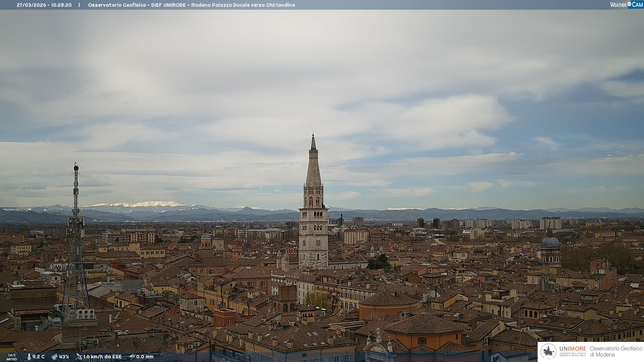This screenshot has width=644, height=362.
Task: Click the grey church dome on the right
Action: pos(550,242)
